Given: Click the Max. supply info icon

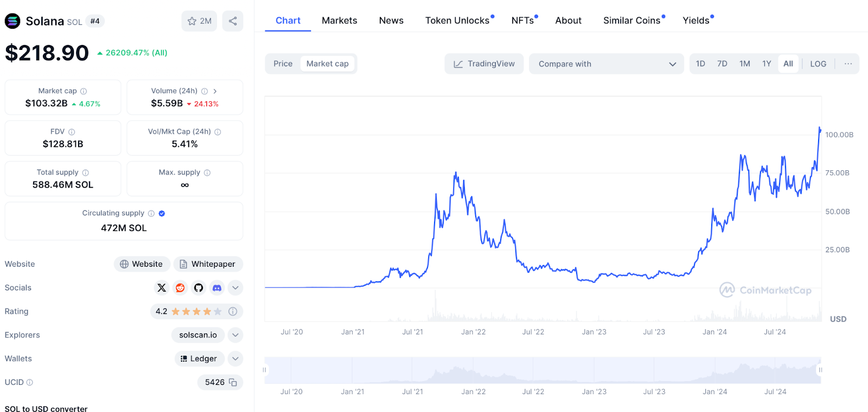Looking at the screenshot, I should [x=207, y=172].
